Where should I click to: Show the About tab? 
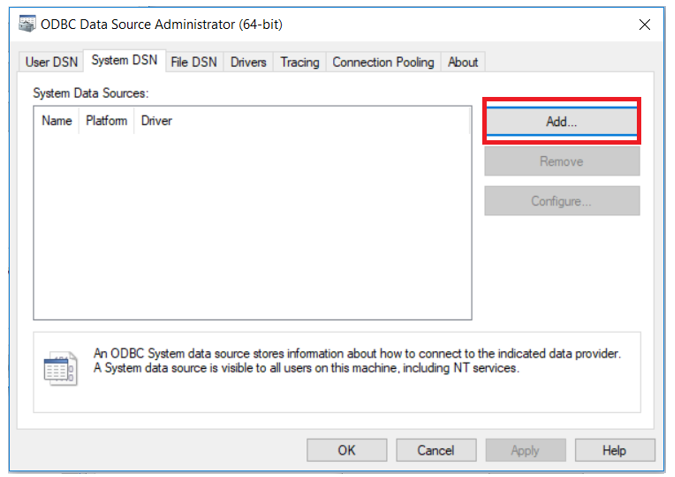463,62
